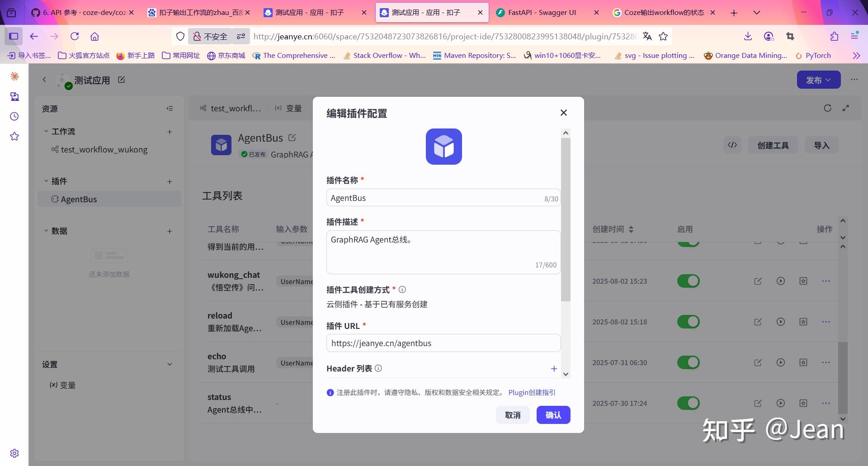Open recent items with the clock sidebar icon

click(14, 116)
